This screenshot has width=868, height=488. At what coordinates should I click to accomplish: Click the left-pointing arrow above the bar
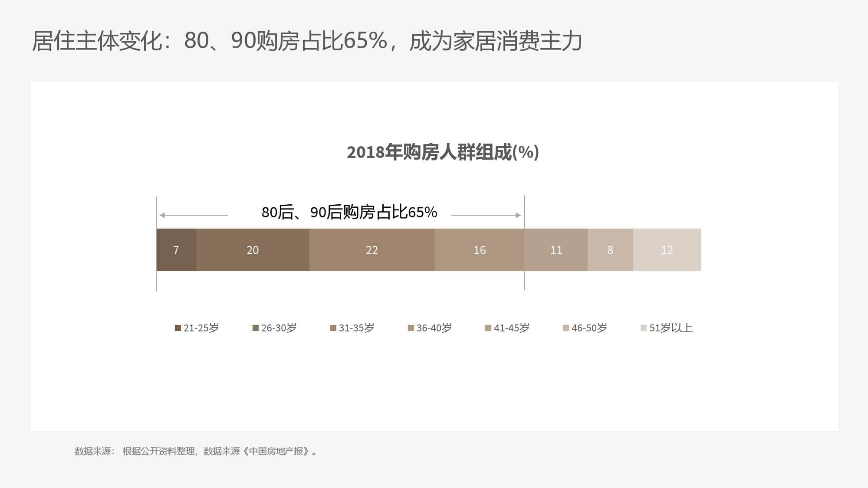(x=193, y=215)
